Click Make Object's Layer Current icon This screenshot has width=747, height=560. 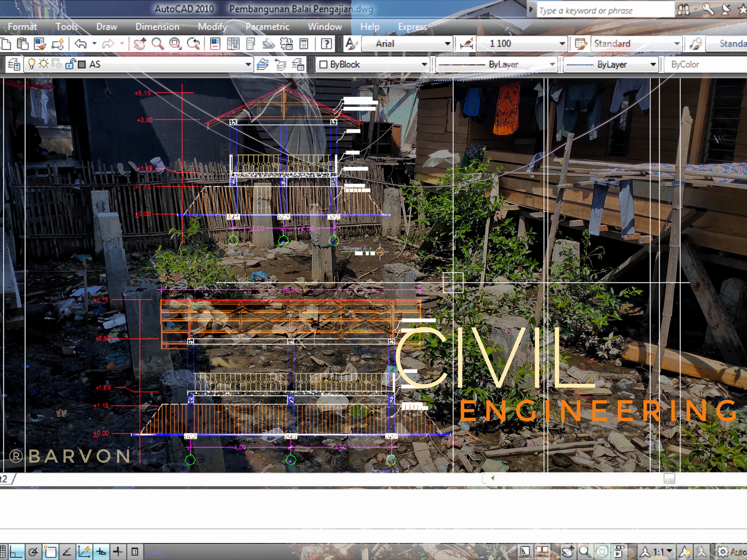[x=262, y=64]
